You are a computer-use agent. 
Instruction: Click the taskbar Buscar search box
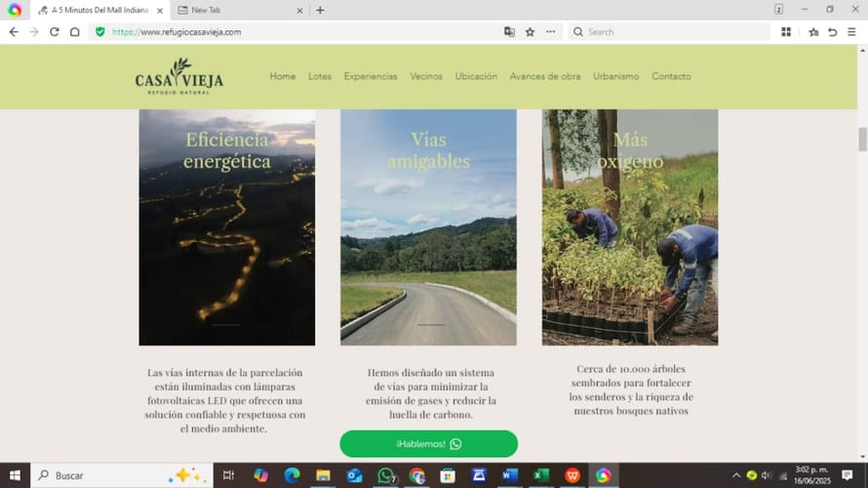[x=122, y=475]
